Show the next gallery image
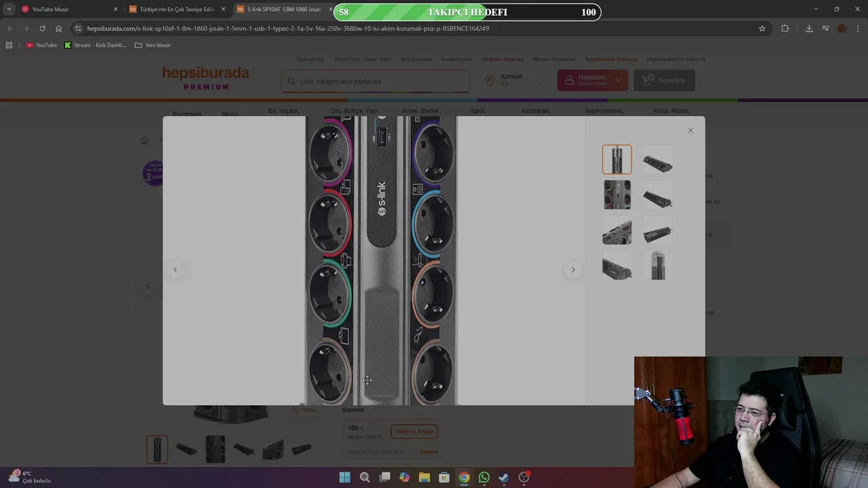This screenshot has height=488, width=868. (x=573, y=270)
